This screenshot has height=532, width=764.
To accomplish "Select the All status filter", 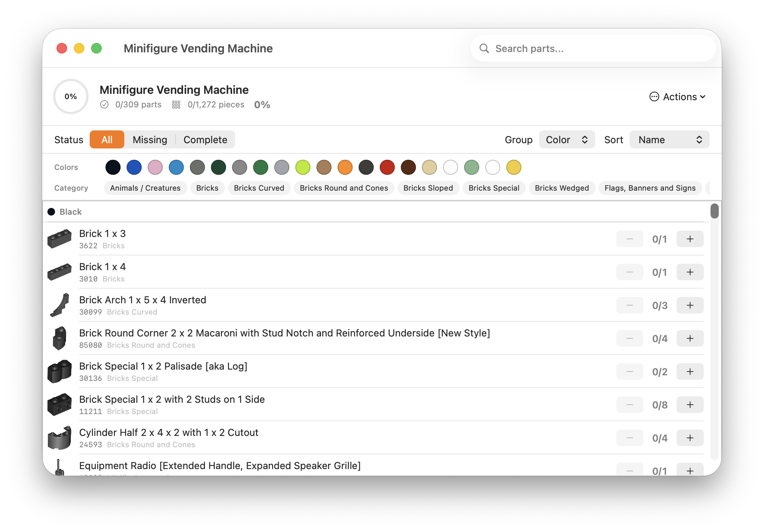I will (x=107, y=140).
